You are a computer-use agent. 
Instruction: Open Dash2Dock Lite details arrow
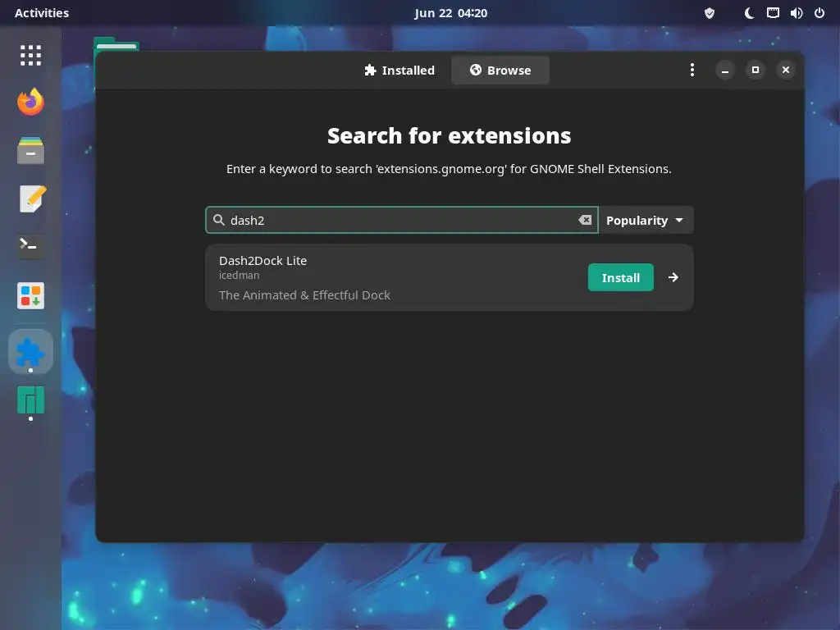point(673,277)
